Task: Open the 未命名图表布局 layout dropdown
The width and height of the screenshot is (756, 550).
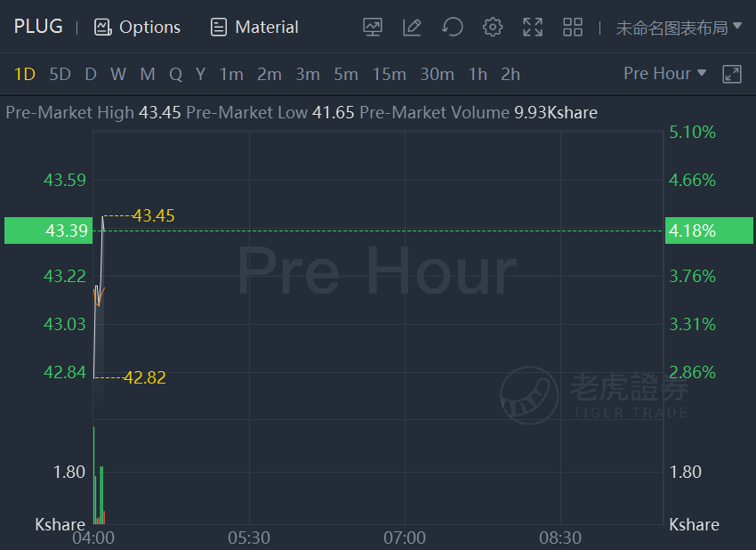Action: pos(679,28)
